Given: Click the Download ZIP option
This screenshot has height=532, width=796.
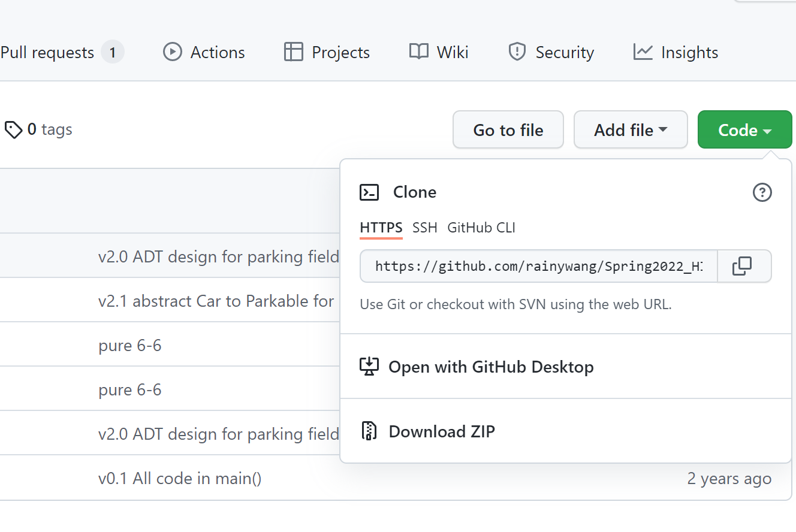Looking at the screenshot, I should tap(442, 431).
